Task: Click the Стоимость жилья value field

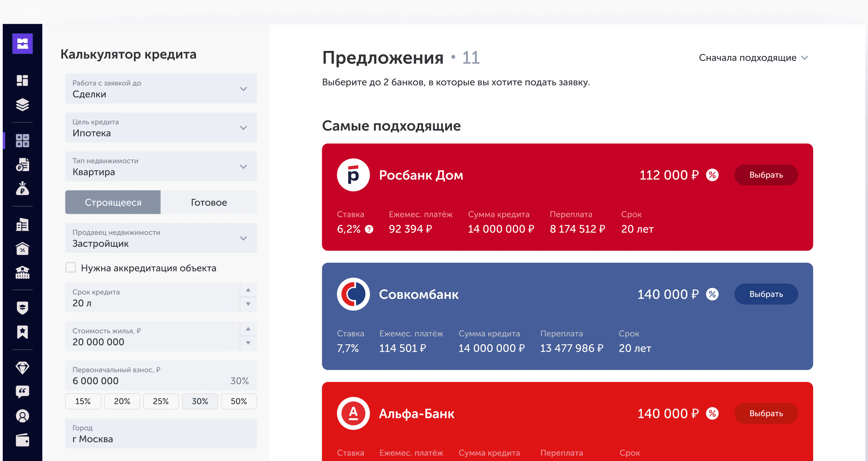Action: [153, 336]
